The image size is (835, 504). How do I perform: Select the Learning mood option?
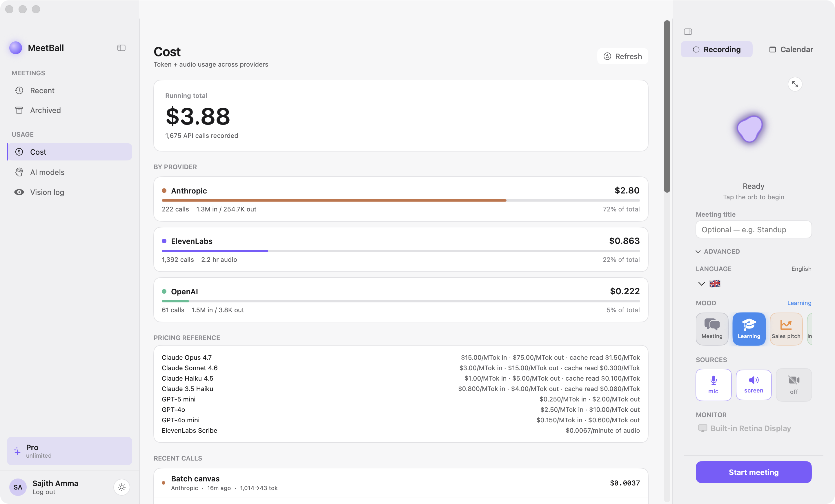(x=749, y=329)
